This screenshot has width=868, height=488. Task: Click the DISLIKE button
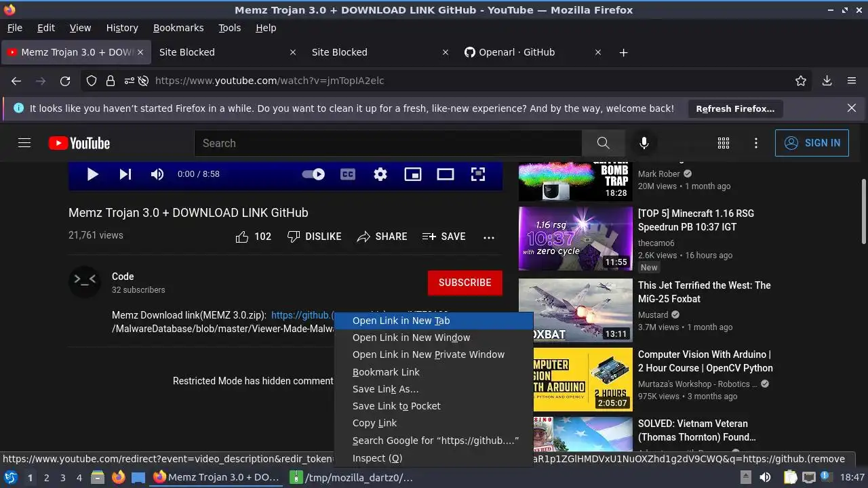(x=314, y=237)
